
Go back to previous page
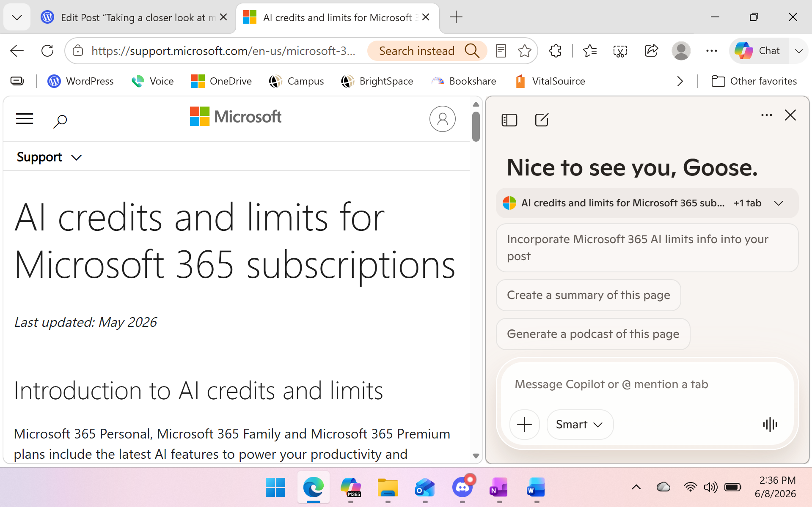pos(17,51)
